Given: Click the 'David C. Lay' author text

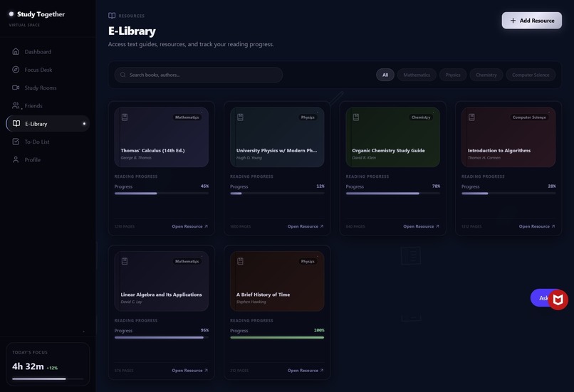Looking at the screenshot, I should coord(131,302).
